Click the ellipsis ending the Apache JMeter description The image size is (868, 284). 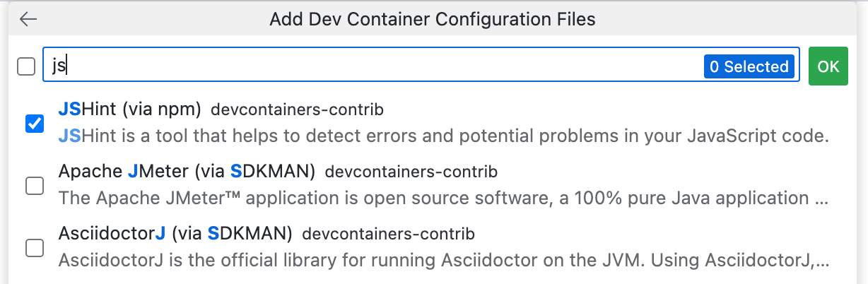(821, 199)
